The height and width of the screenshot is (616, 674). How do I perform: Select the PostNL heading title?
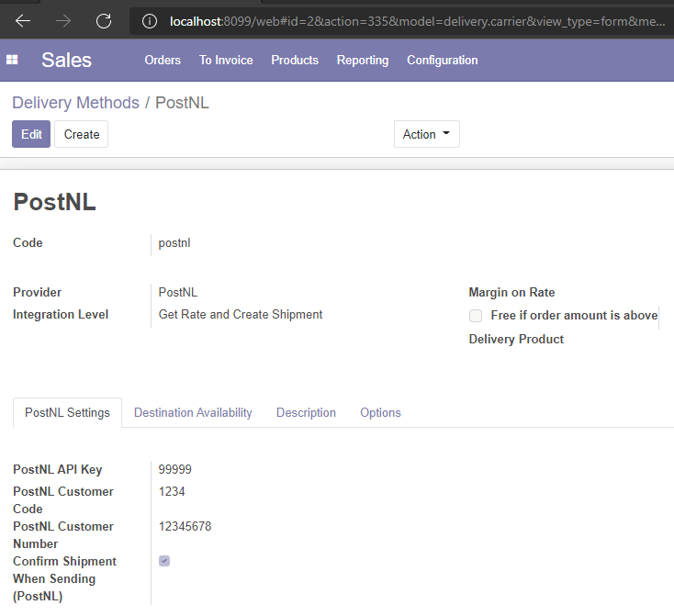pyautogui.click(x=54, y=202)
